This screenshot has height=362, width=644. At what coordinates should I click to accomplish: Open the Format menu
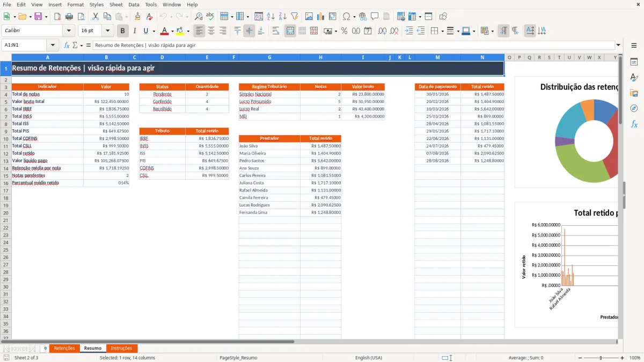pos(75,4)
